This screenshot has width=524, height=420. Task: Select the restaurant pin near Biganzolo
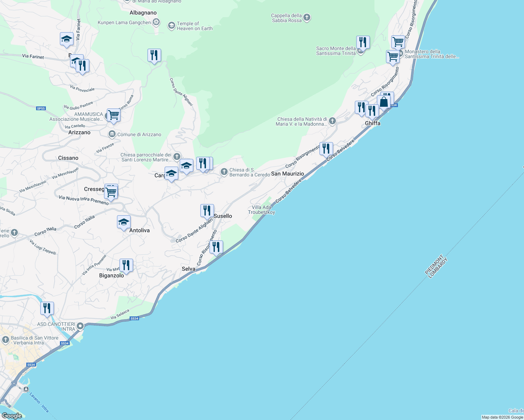point(126,264)
